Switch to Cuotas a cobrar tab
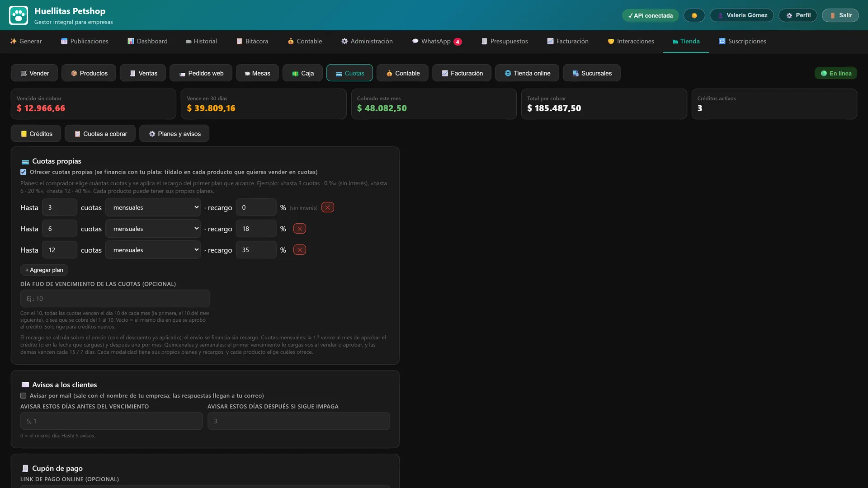868x488 pixels. [100, 134]
